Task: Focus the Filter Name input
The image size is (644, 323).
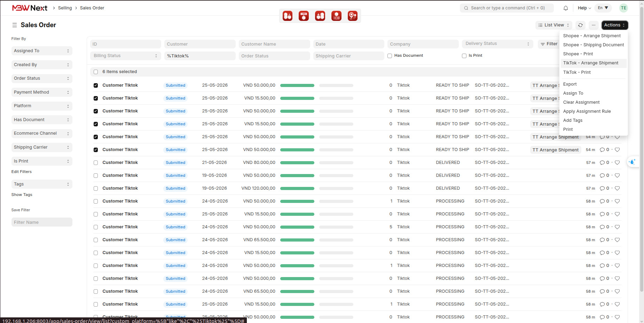Action: pos(42,222)
